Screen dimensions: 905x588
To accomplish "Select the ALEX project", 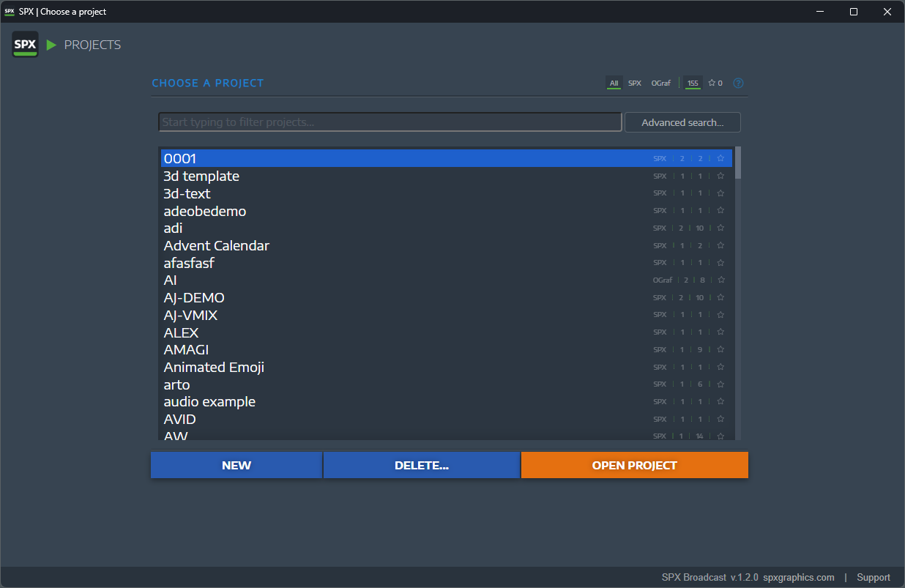I will 447,332.
